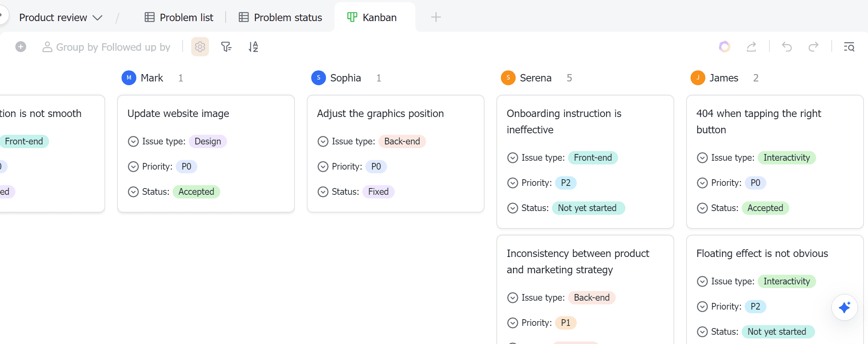Switch to the Problem list tab
This screenshot has height=344, width=868.
(179, 17)
